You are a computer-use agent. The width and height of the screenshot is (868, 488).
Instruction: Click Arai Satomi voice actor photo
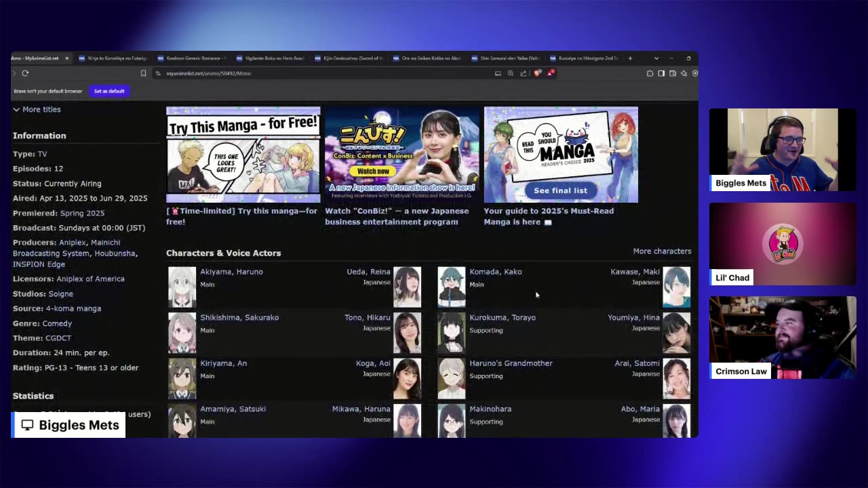tap(677, 379)
